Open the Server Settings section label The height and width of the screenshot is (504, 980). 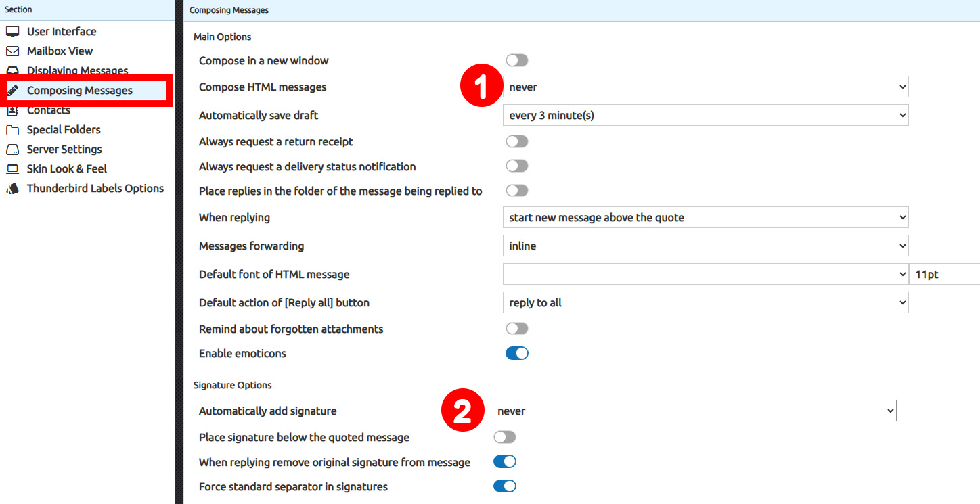pos(64,150)
